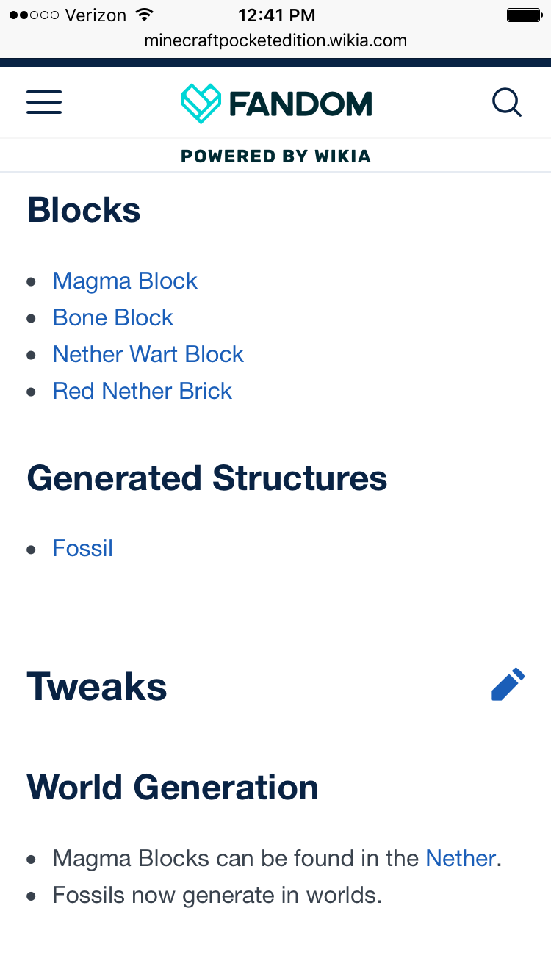Tap the 12:41 PM clock
Viewport: 551px width, 980px height.
coord(277,15)
